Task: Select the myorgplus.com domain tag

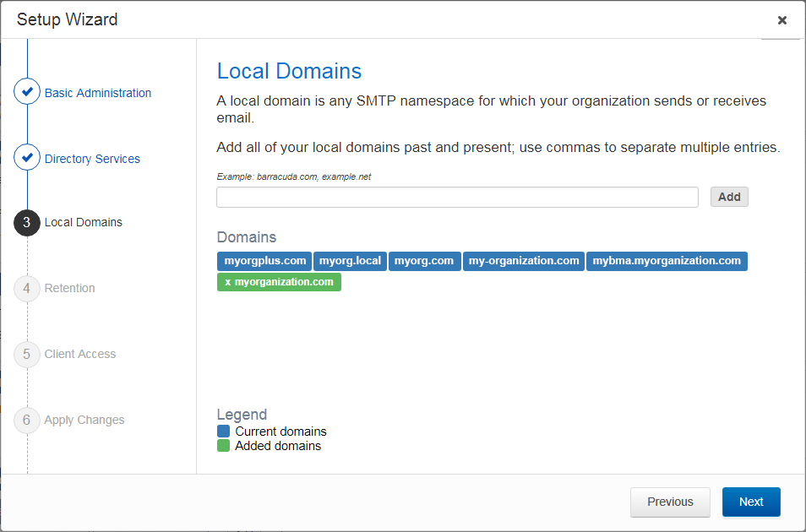Action: pyautogui.click(x=264, y=261)
